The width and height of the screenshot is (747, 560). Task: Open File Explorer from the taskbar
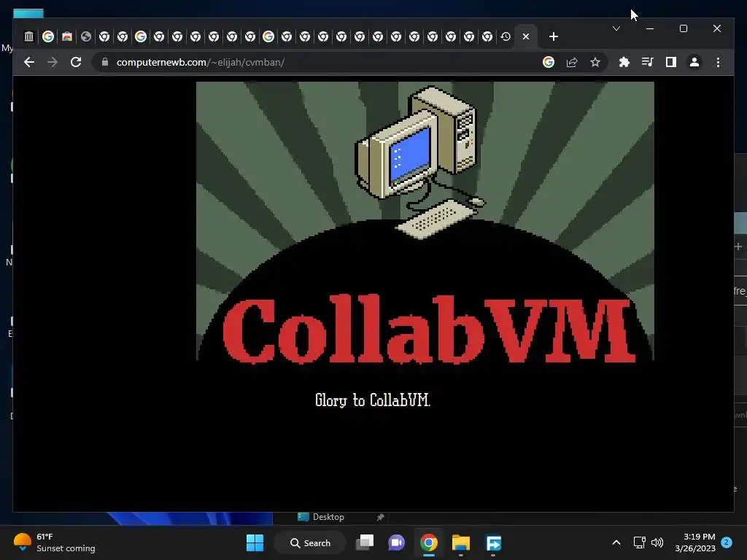pyautogui.click(x=461, y=542)
